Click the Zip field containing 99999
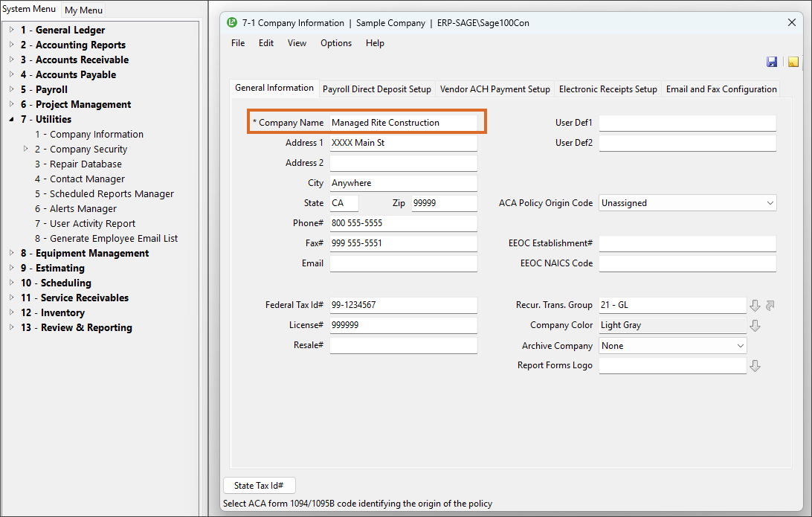This screenshot has width=812, height=517. (x=445, y=203)
